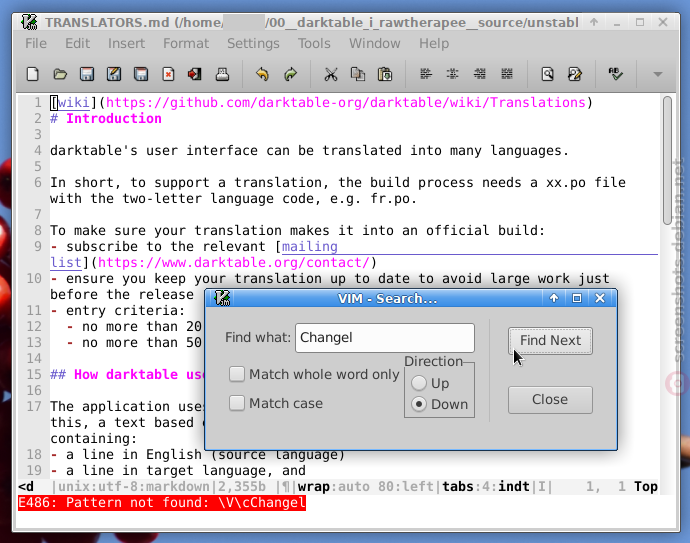The height and width of the screenshot is (543, 690).
Task: Paste from clipboard icon
Action: coord(385,74)
